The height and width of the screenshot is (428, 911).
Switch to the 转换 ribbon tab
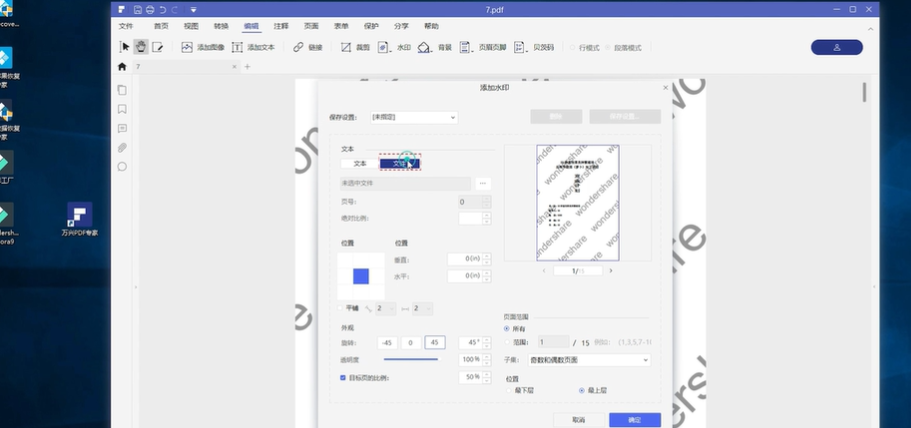(221, 26)
